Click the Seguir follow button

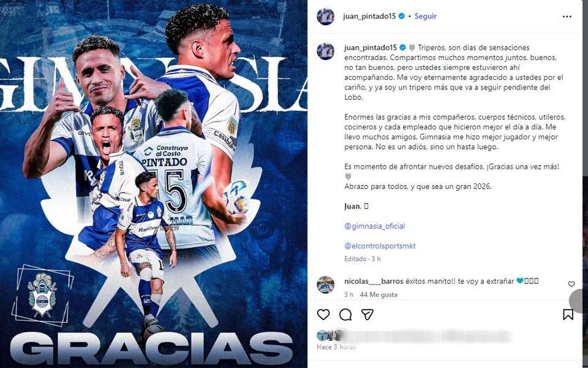pyautogui.click(x=425, y=16)
